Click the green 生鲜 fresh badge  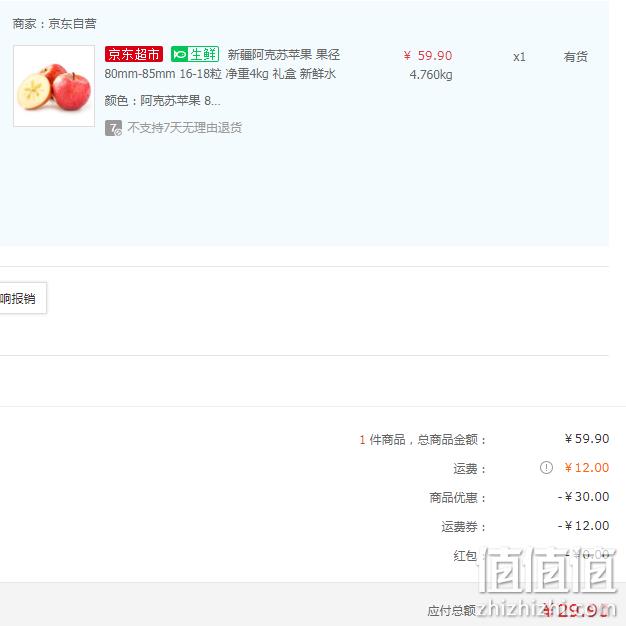point(195,54)
